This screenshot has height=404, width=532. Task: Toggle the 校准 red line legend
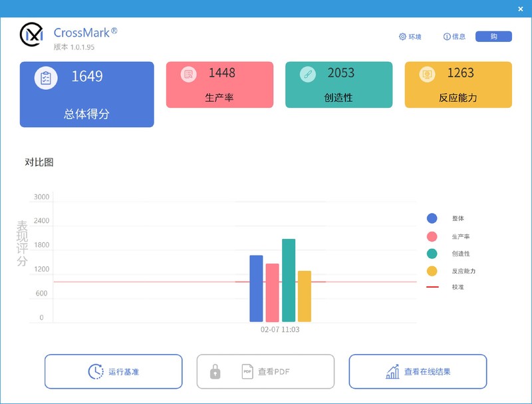[445, 287]
